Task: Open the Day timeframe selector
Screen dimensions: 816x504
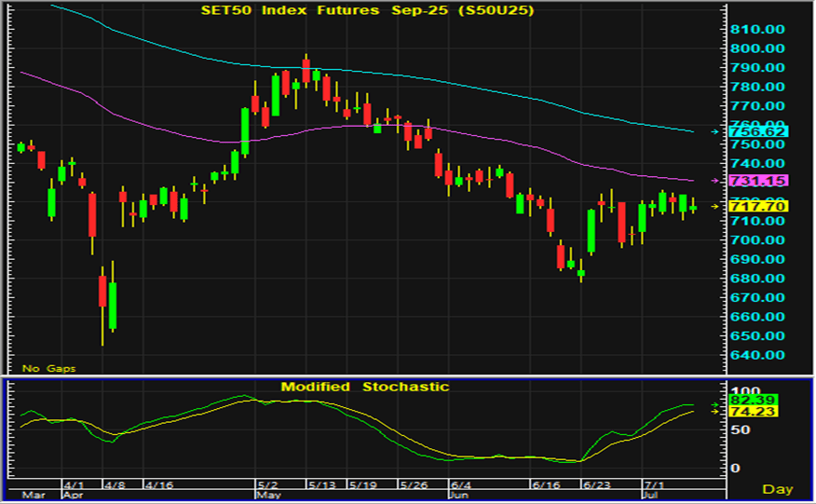Action: [x=777, y=489]
